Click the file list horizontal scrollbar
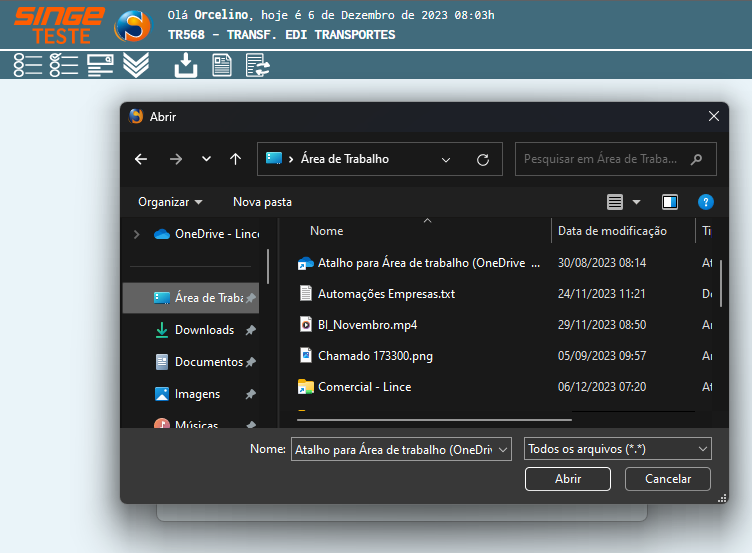Image resolution: width=752 pixels, height=553 pixels. 434,420
